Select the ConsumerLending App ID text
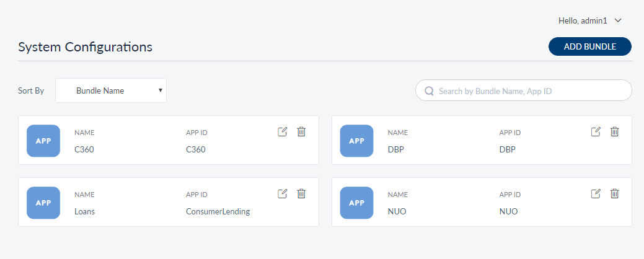 point(218,211)
